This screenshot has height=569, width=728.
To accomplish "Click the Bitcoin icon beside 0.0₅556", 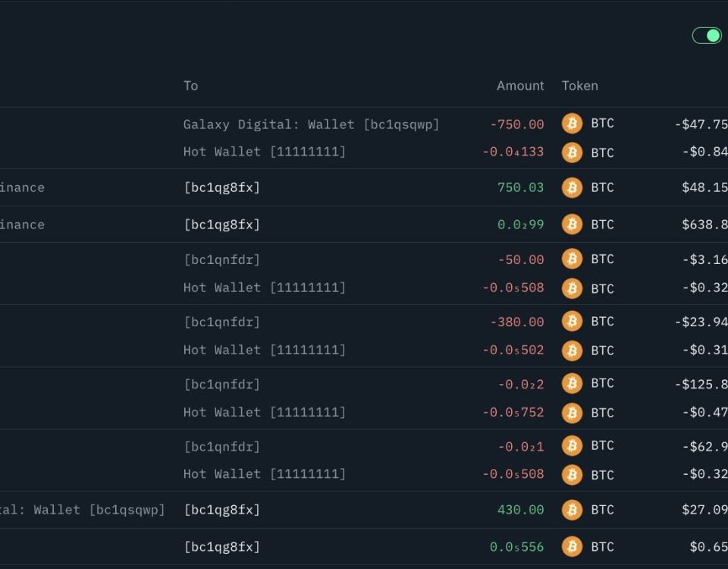I will coord(572,547).
